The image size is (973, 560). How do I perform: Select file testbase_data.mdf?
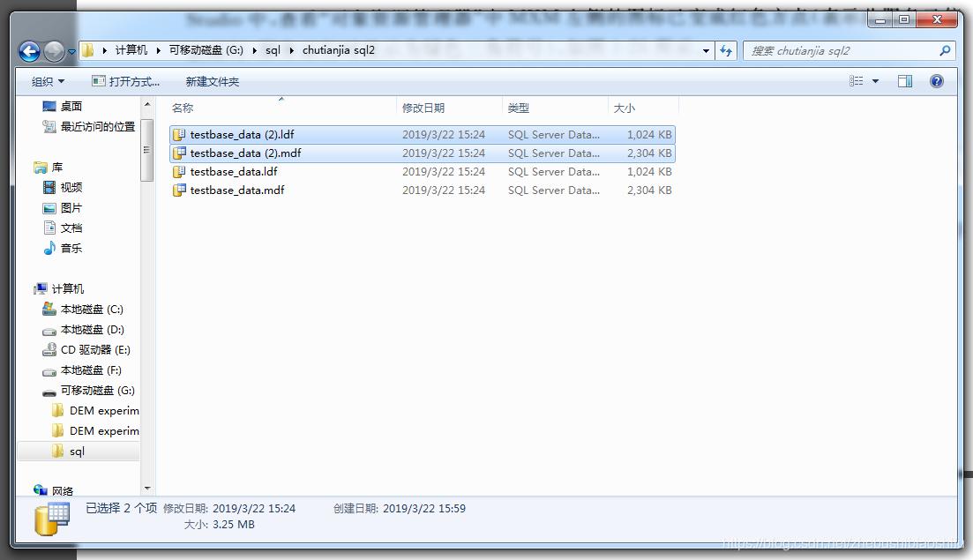[422, 190]
